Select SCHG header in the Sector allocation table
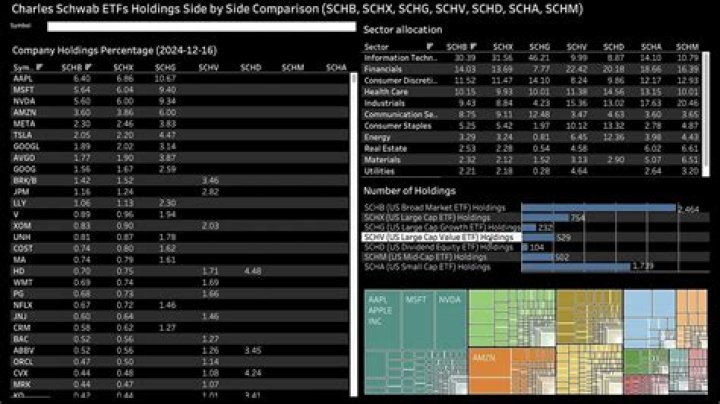Screen dimensions: 720x404 540,46
